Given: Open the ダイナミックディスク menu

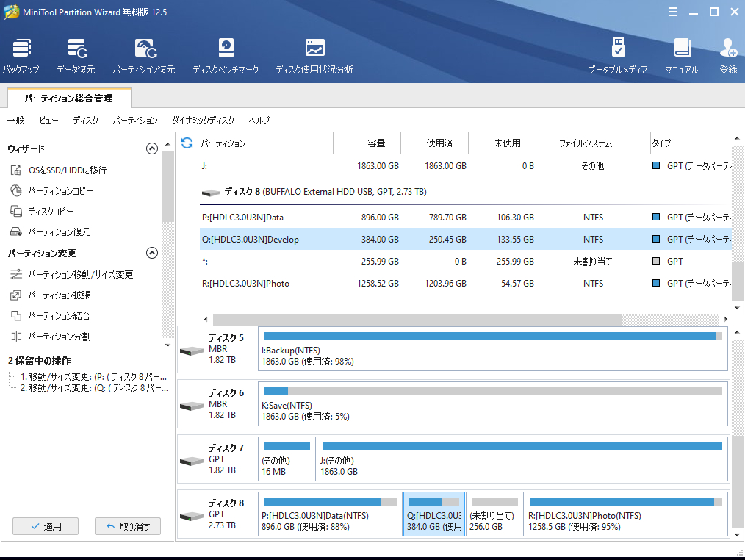Looking at the screenshot, I should click(203, 121).
